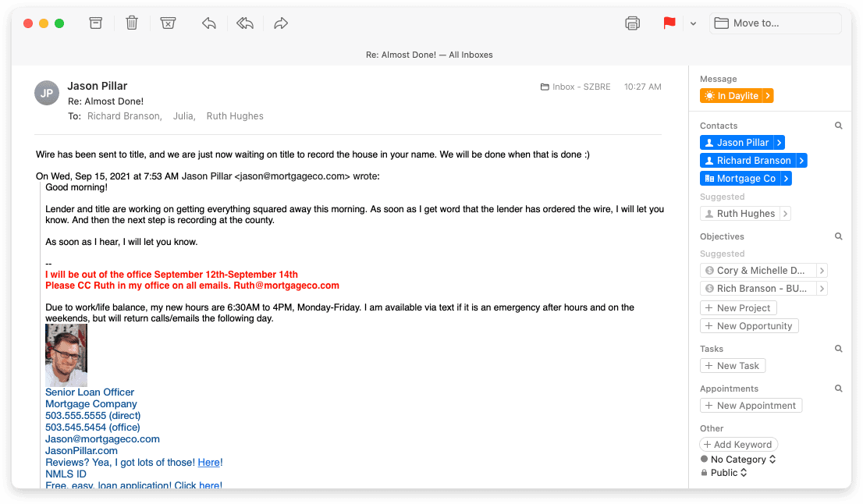
Task: Click the 503.555.5555 (direct) phone number
Action: tap(93, 415)
